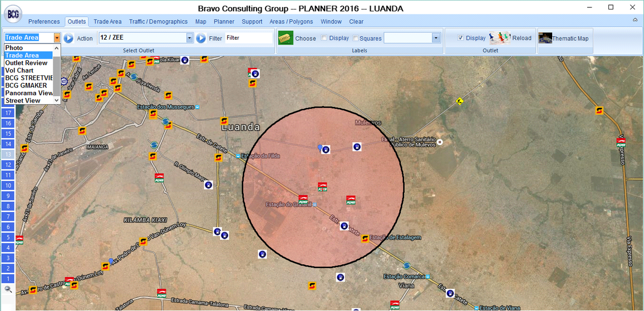644x311 pixels.
Task: Uncheck the Outlet Display checkbox
Action: [x=461, y=38]
